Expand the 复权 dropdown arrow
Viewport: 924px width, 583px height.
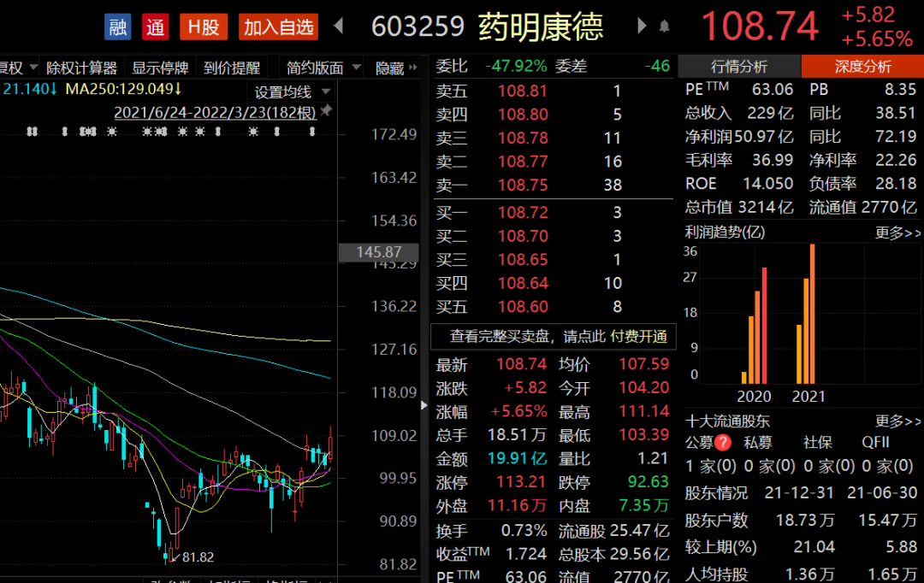pos(33,68)
